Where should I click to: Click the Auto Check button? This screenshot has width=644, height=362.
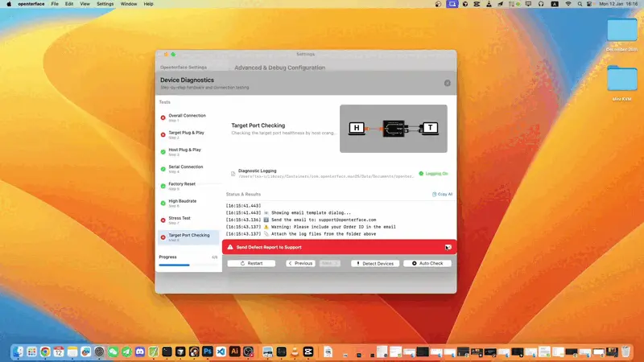(427, 263)
